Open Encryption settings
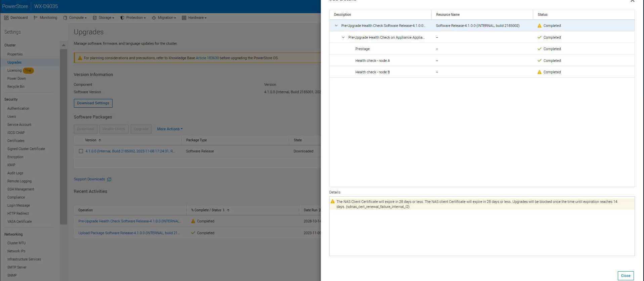The image size is (644, 281). click(x=15, y=157)
